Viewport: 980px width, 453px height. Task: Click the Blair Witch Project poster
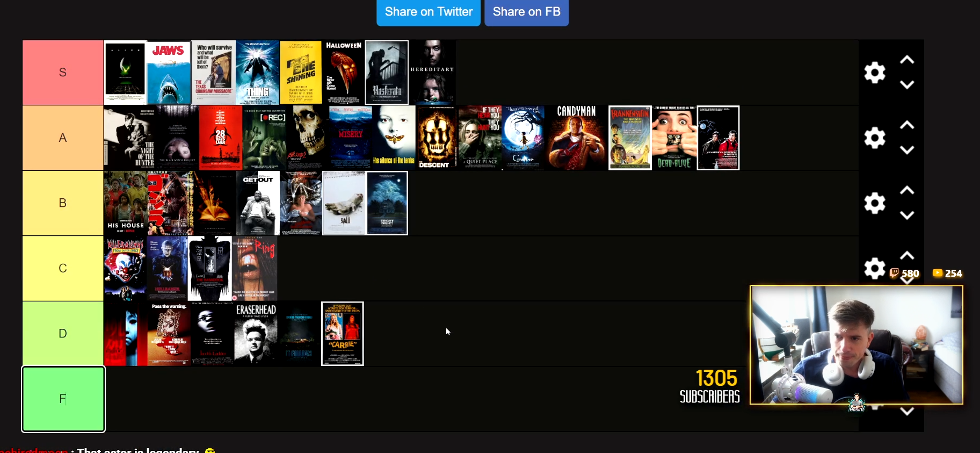pos(177,138)
